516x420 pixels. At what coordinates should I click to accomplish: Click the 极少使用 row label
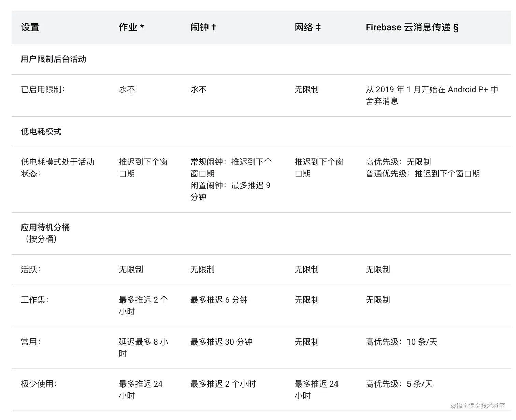[x=39, y=384]
